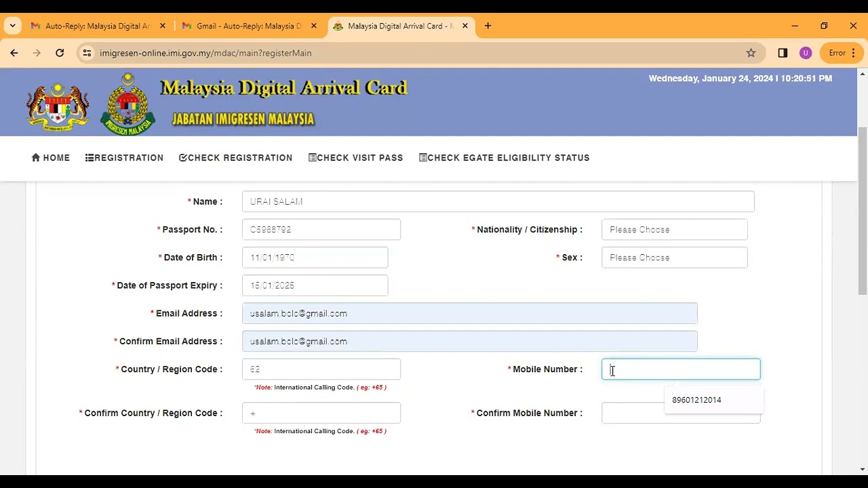Click the Confirm Country / Region Code field
This screenshot has width=868, height=488.
click(x=321, y=413)
